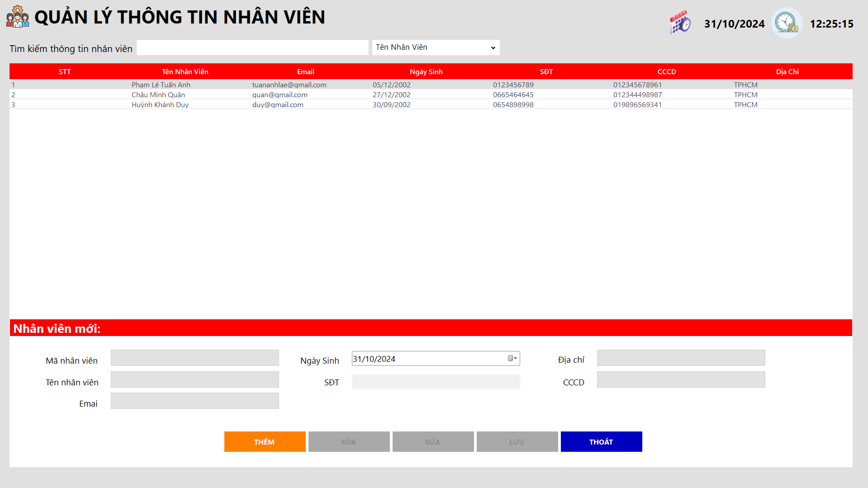The width and height of the screenshot is (868, 488).
Task: Click the calendar icon beside the date
Action: coord(680,22)
